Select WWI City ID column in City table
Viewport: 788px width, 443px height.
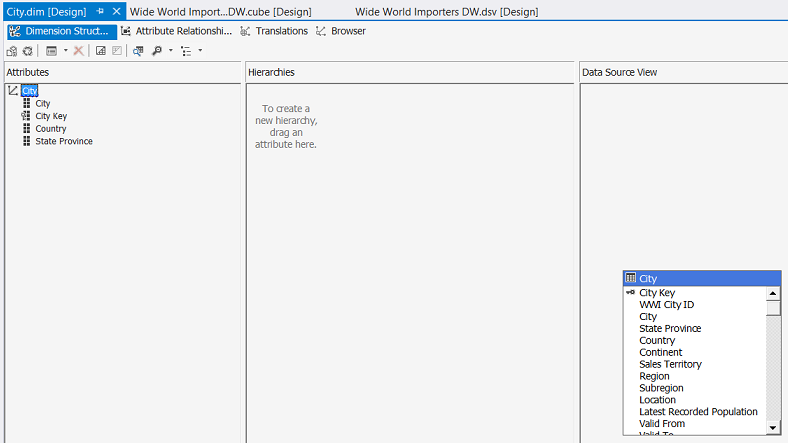(666, 305)
